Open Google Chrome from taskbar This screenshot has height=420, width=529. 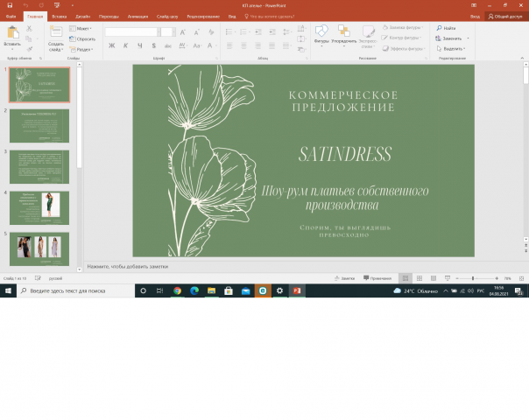[x=177, y=290]
